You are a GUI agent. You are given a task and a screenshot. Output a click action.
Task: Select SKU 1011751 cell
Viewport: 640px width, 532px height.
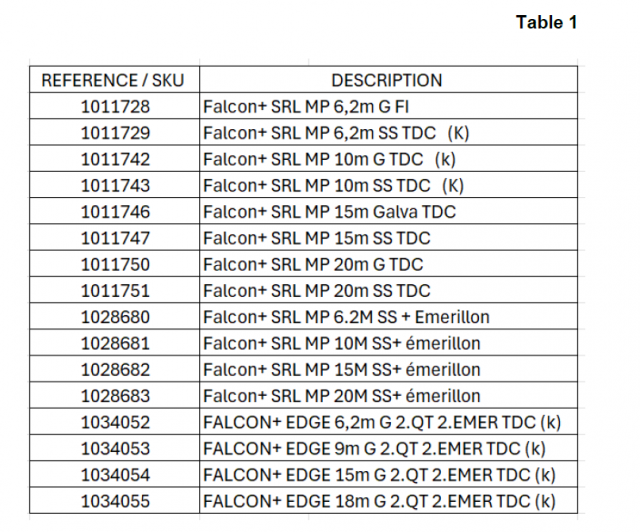pyautogui.click(x=112, y=291)
